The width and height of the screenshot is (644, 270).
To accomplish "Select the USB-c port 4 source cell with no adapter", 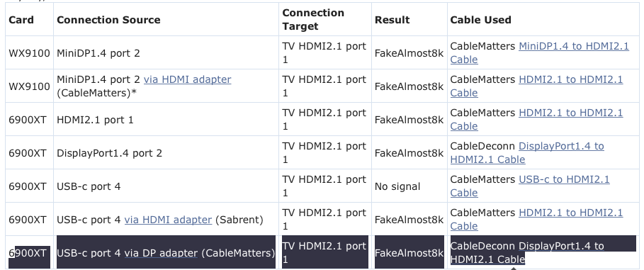I will (166, 186).
